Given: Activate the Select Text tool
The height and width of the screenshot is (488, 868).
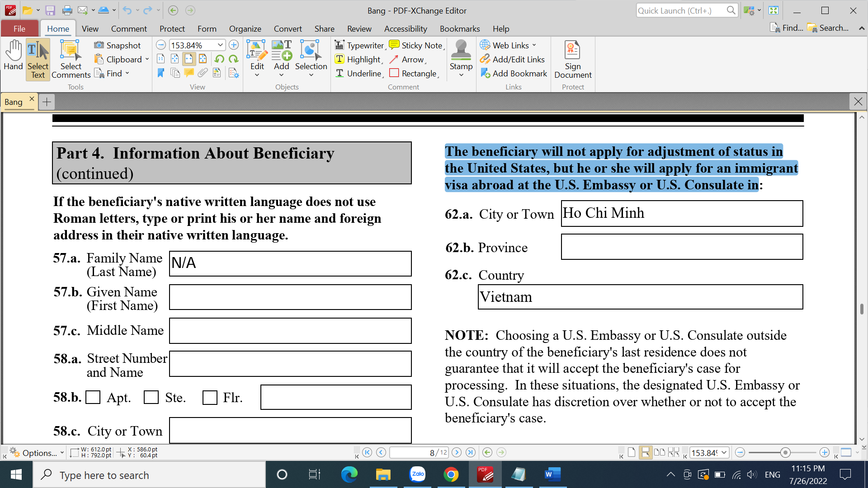Looking at the screenshot, I should (38, 59).
